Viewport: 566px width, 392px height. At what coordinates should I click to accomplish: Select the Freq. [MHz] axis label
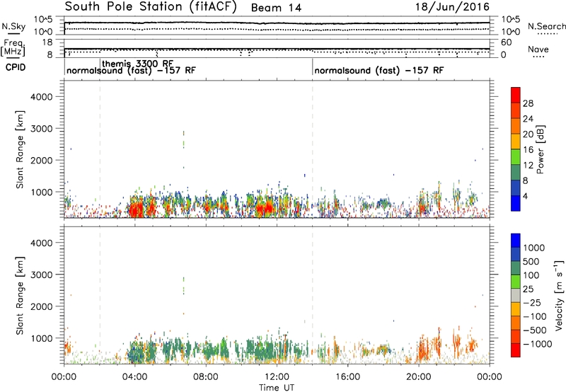click(x=14, y=47)
